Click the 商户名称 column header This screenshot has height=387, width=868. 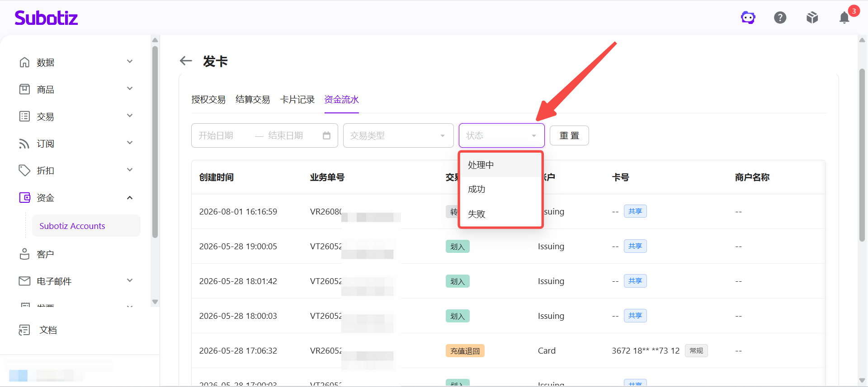(752, 177)
